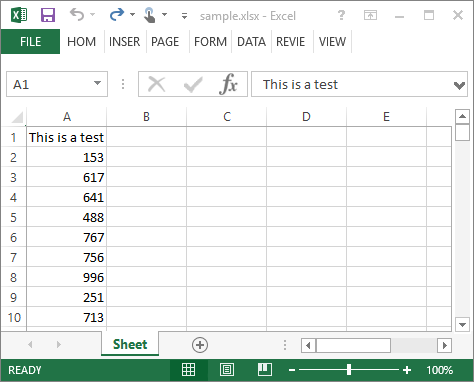This screenshot has width=474, height=382.
Task: Select the cell containing 617
Action: pyautogui.click(x=67, y=177)
